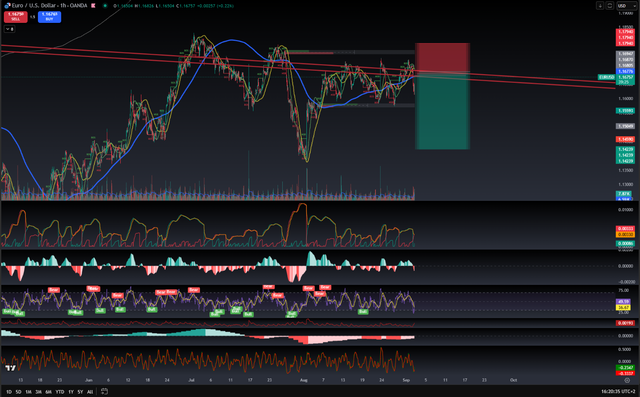Click the green market status dot
640x397 pixels.
tap(105, 6)
